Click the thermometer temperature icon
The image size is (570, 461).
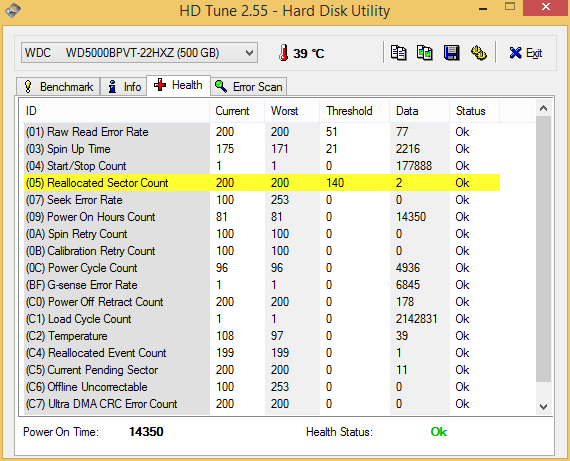[x=284, y=53]
